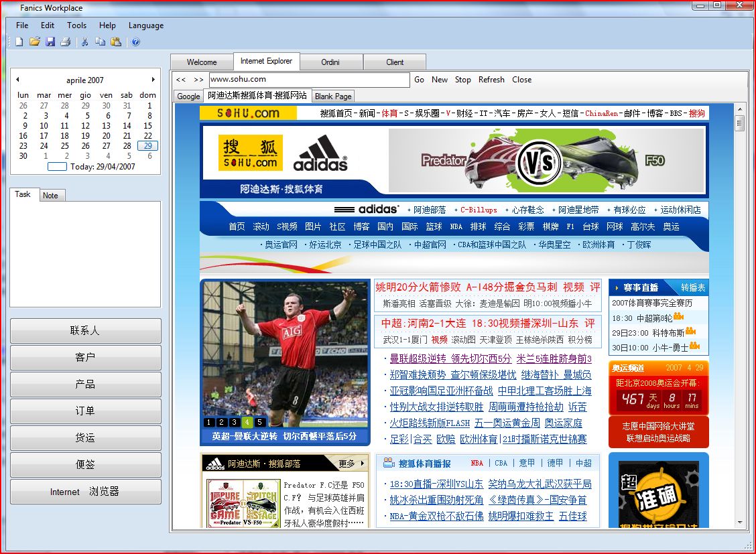Open the 便签 sidebar section
This screenshot has width=756, height=554.
(85, 464)
